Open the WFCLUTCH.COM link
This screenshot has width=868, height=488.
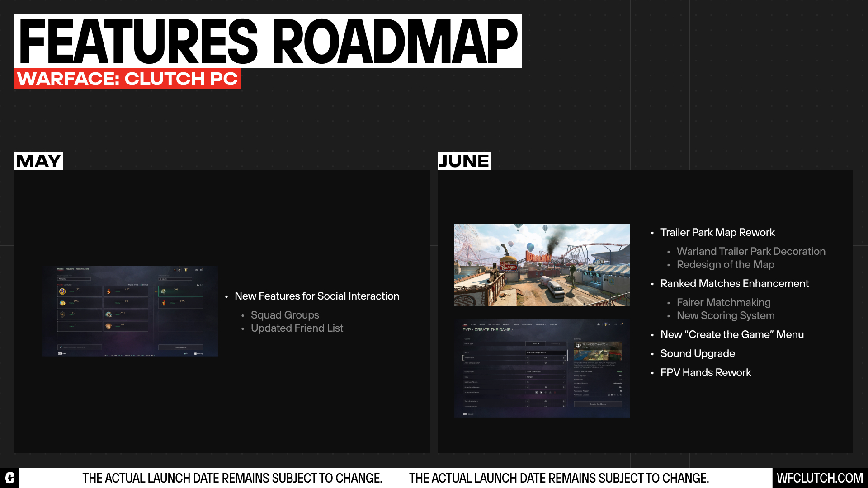[820, 478]
